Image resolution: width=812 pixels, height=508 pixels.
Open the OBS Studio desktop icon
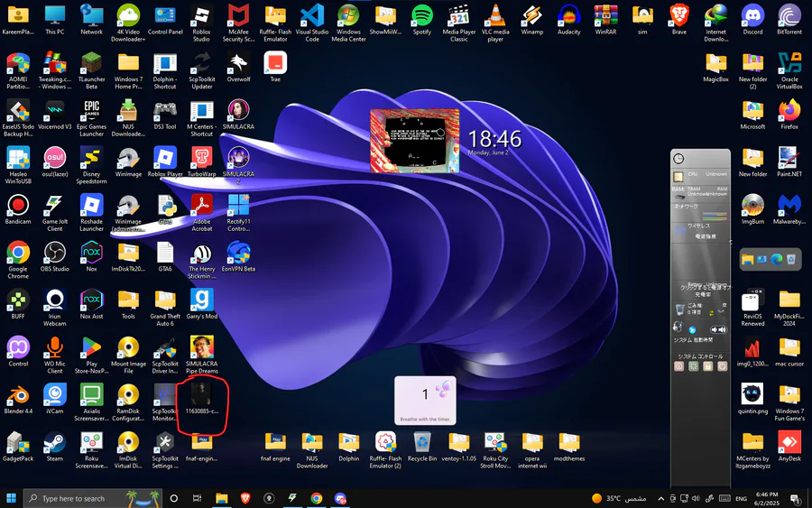[55, 257]
